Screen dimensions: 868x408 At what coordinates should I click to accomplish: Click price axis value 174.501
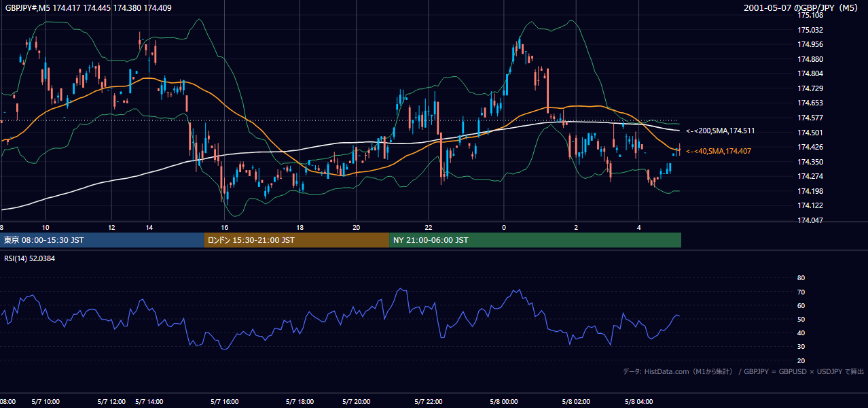[x=810, y=133]
